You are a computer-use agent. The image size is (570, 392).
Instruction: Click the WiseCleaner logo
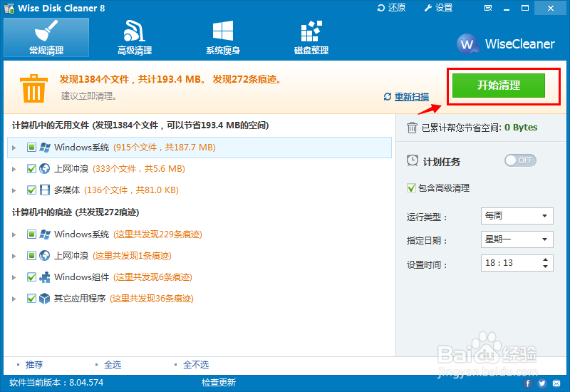pyautogui.click(x=506, y=44)
